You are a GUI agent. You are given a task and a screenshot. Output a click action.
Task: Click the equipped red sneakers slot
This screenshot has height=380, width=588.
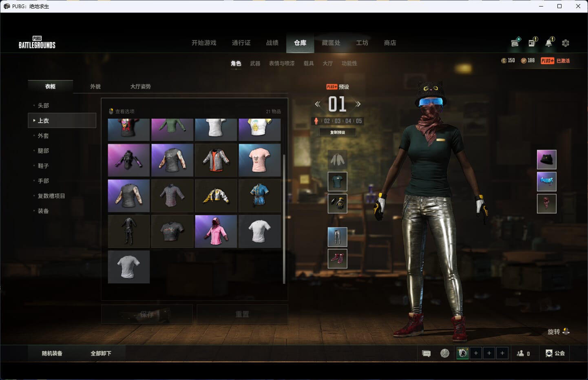click(338, 258)
